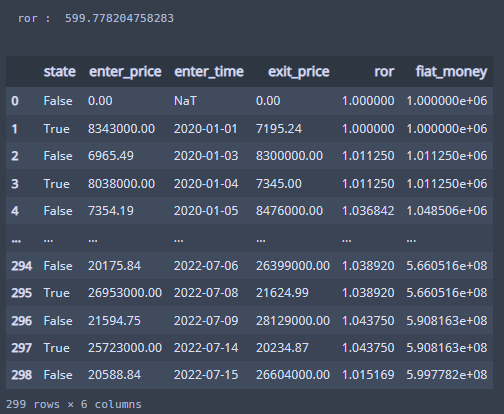Viewport: 504px width, 414px height.
Task: Click row index 294
Action: (22, 266)
